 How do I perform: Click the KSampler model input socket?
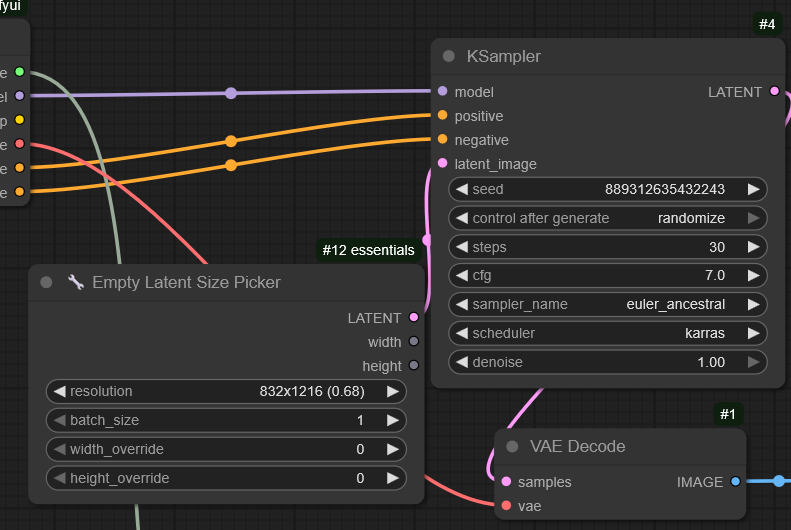coord(442,92)
